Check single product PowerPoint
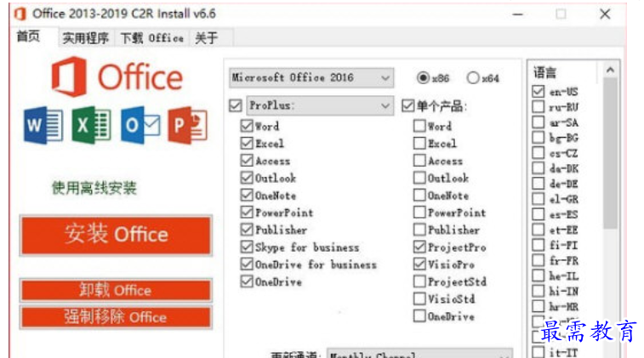The width and height of the screenshot is (644, 358). (x=419, y=212)
